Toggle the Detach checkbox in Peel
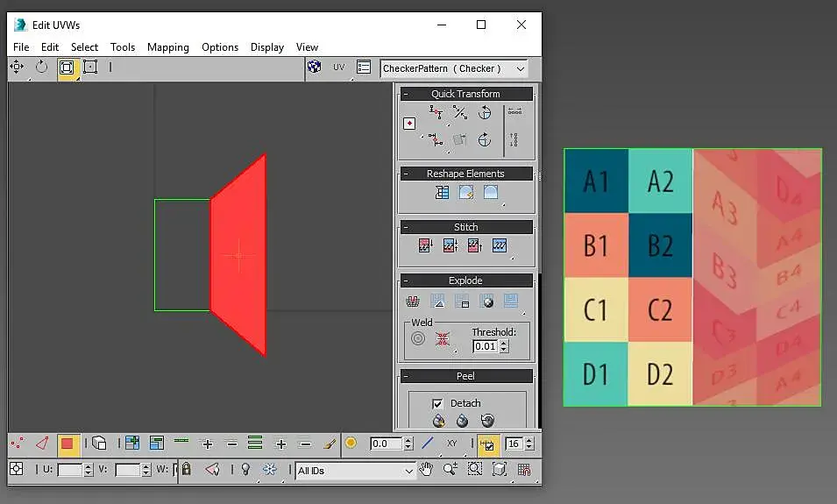Image resolution: width=837 pixels, height=504 pixels. (437, 403)
